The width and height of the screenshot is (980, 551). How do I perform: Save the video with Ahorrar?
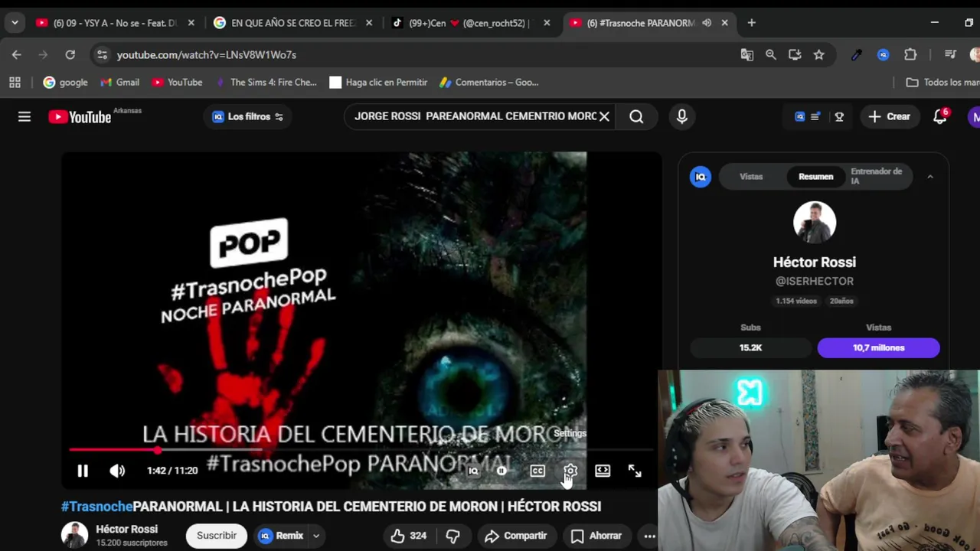coord(596,536)
